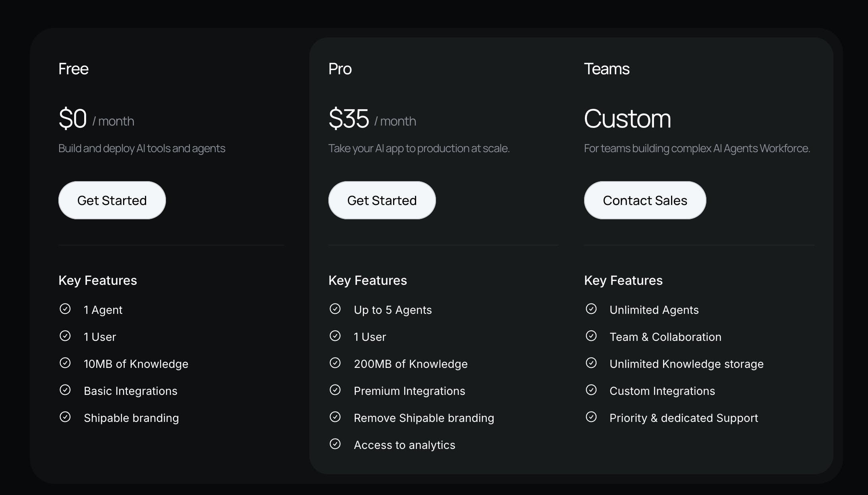Click the Unlimited Knowledge storage feature text
868x495 pixels.
click(687, 364)
